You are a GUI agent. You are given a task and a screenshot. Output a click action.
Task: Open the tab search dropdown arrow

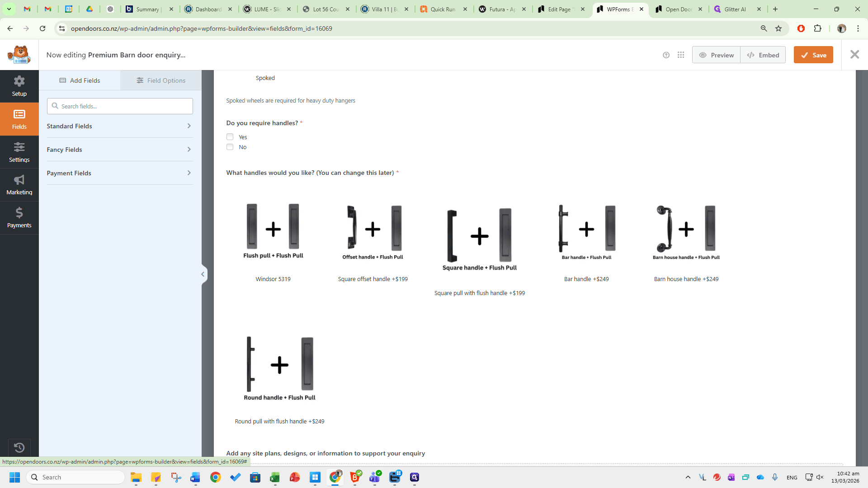pos(9,9)
